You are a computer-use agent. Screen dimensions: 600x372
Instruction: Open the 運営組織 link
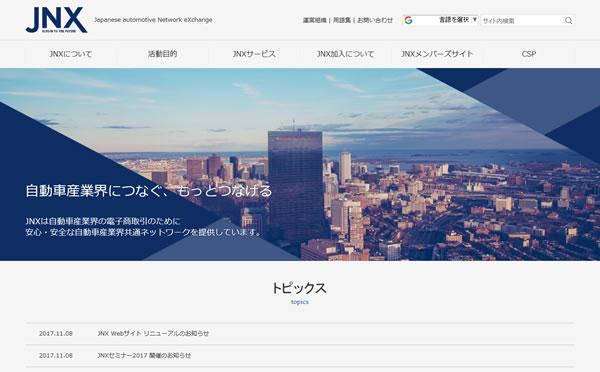(315, 20)
